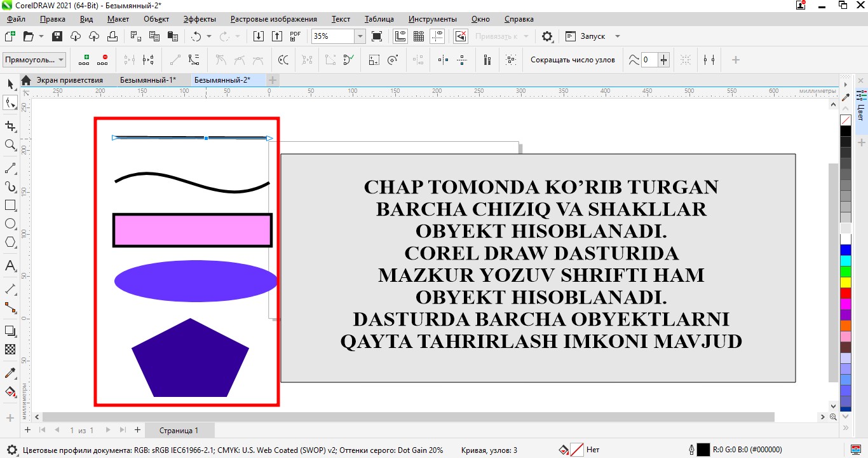Click the Сокращать число узлов button
This screenshot has width=868, height=458.
(x=573, y=60)
